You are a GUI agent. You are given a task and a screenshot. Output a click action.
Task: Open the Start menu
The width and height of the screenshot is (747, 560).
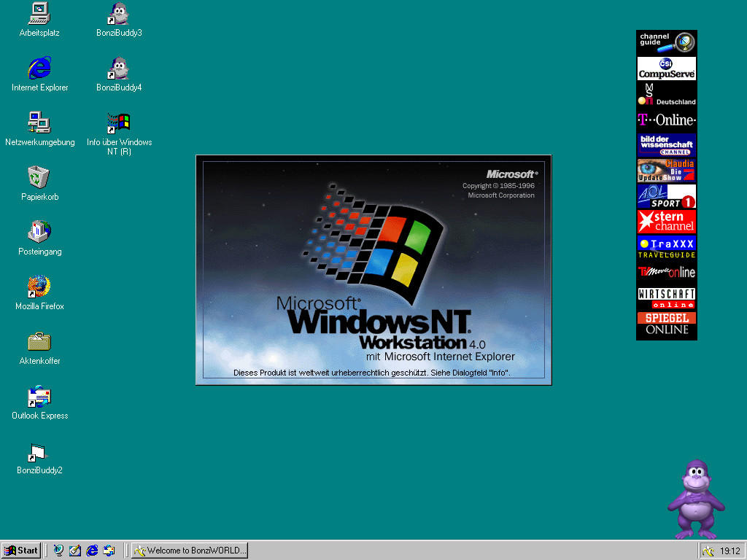point(20,550)
